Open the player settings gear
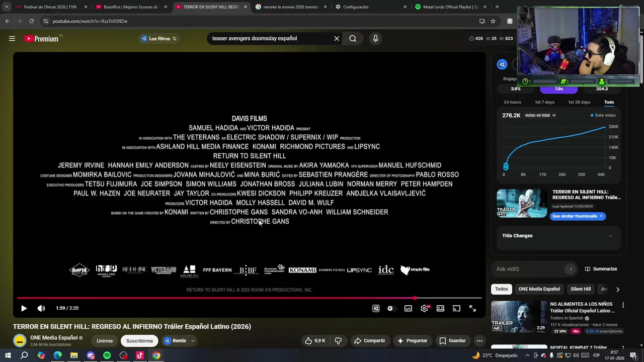This screenshot has height=362, width=644. click(424, 308)
